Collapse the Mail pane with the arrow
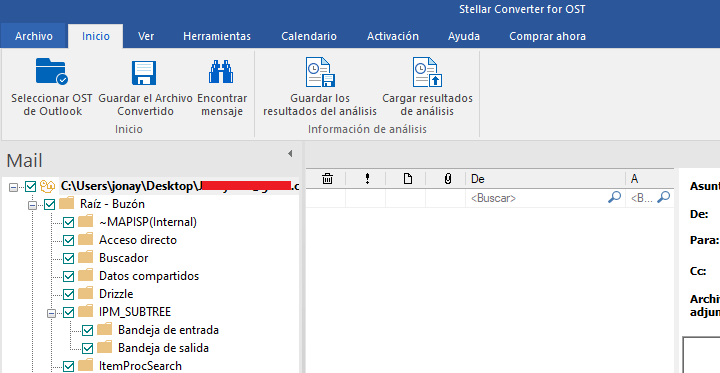This screenshot has height=373, width=720. coord(290,153)
